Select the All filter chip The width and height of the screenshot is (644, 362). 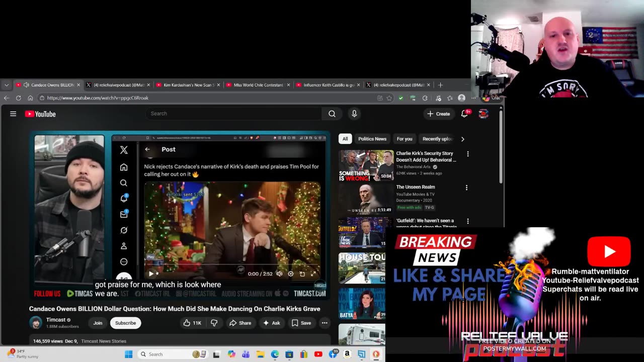tap(345, 139)
